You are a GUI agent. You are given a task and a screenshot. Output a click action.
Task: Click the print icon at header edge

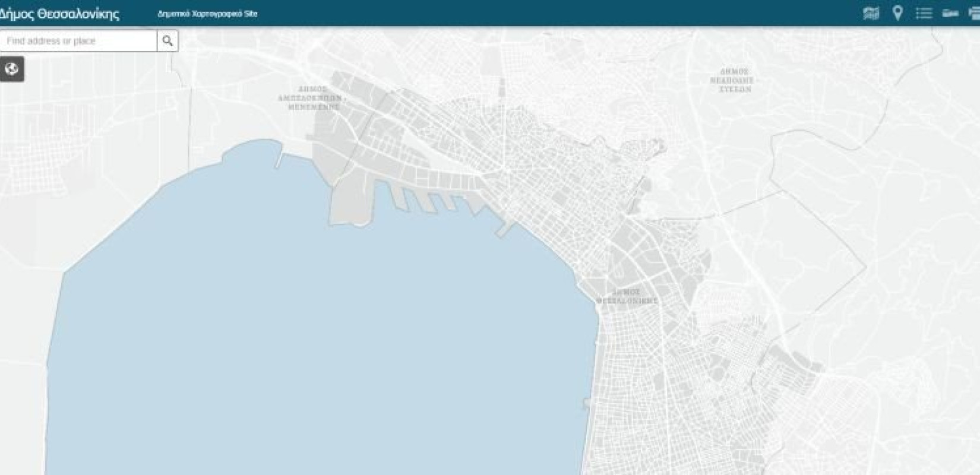pyautogui.click(x=974, y=13)
